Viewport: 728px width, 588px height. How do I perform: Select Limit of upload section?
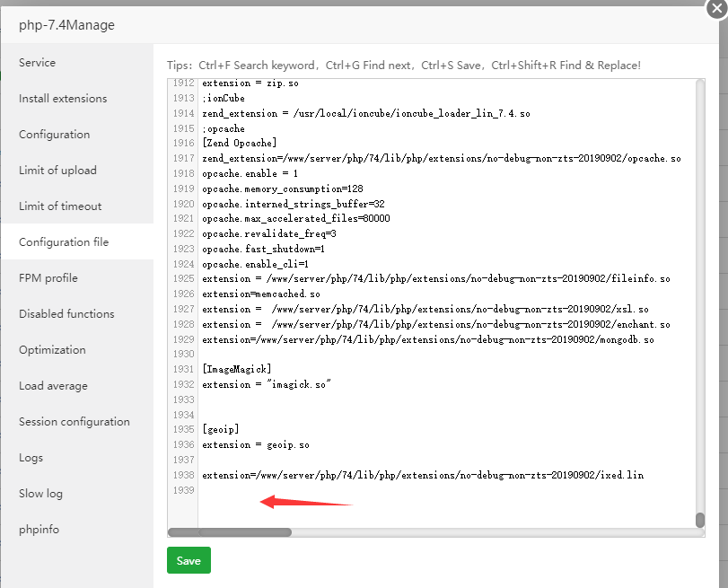(57, 171)
